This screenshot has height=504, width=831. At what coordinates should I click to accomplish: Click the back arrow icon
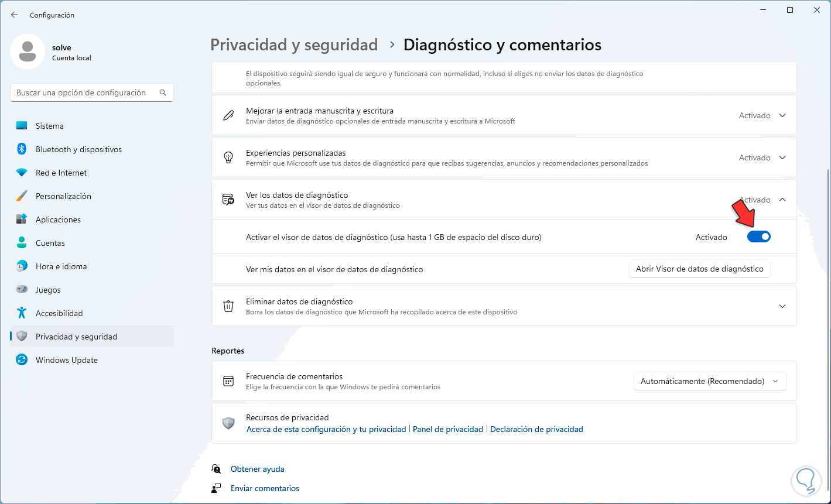15,15
